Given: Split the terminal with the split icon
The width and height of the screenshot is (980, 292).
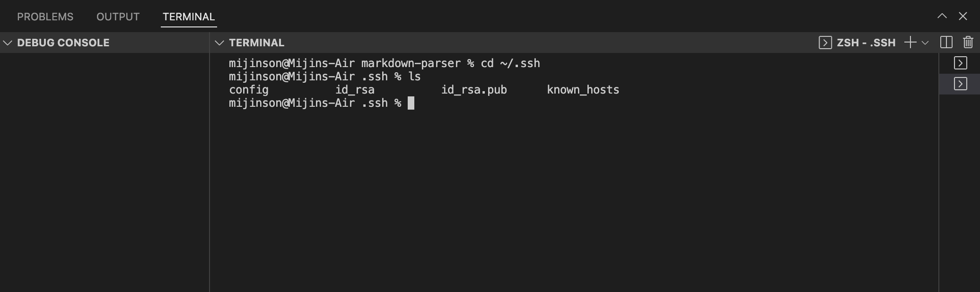Looking at the screenshot, I should coord(946,43).
